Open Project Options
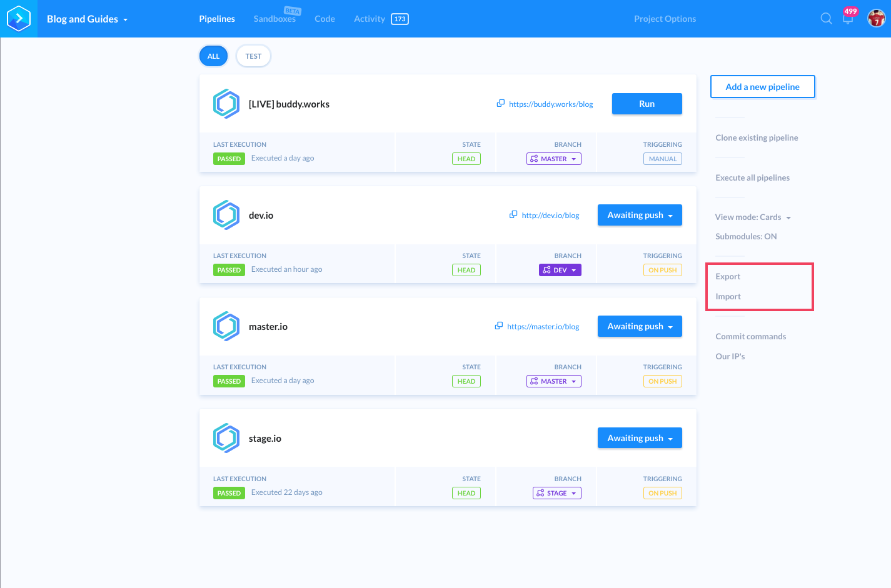The image size is (891, 588). tap(665, 19)
